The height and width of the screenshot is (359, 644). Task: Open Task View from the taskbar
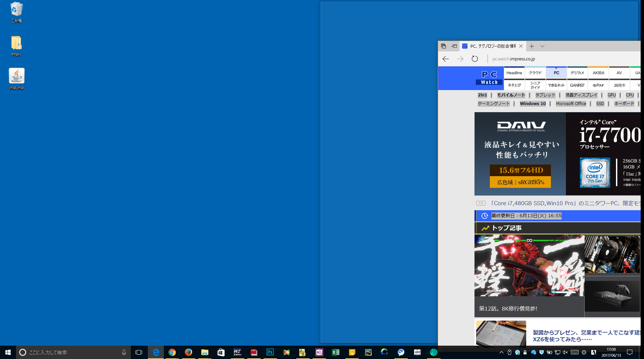pos(139,352)
